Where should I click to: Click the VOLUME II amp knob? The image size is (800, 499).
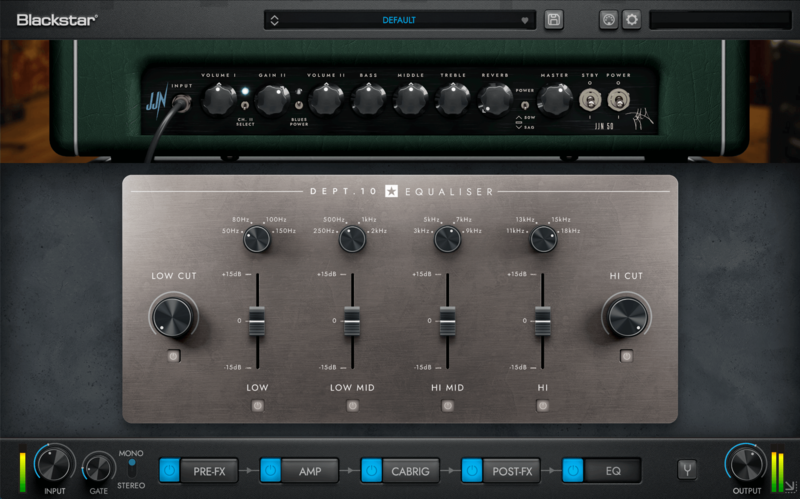326,99
